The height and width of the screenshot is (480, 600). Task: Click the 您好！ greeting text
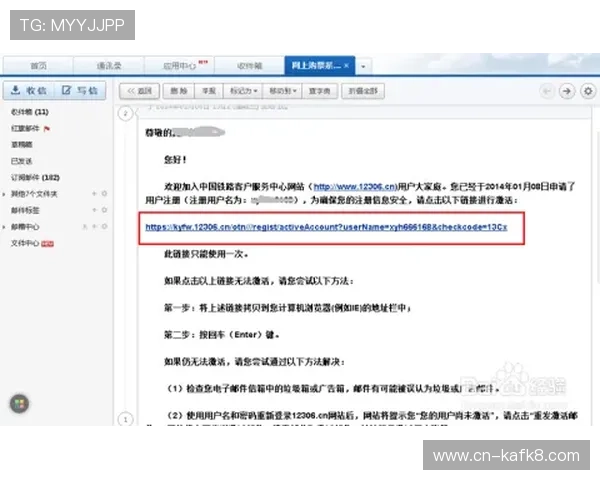click(x=175, y=160)
